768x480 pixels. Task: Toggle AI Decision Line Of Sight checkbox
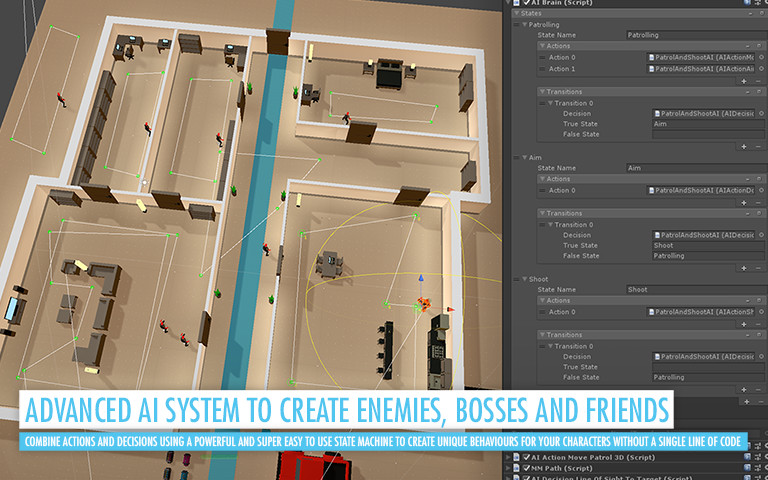click(x=527, y=478)
